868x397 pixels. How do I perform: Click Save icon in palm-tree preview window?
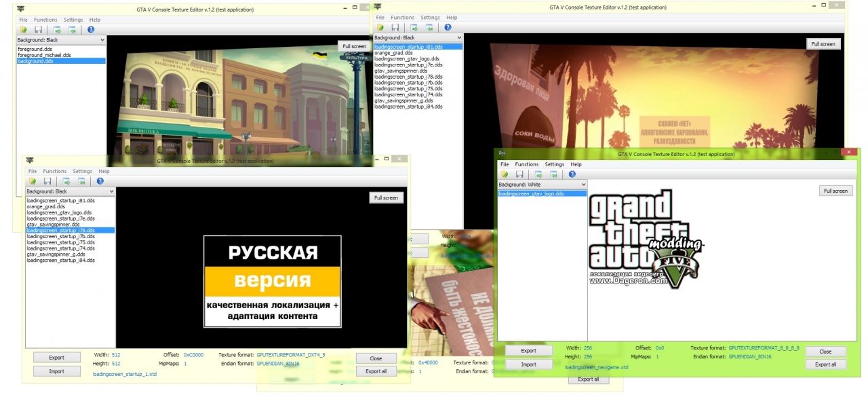(x=395, y=28)
